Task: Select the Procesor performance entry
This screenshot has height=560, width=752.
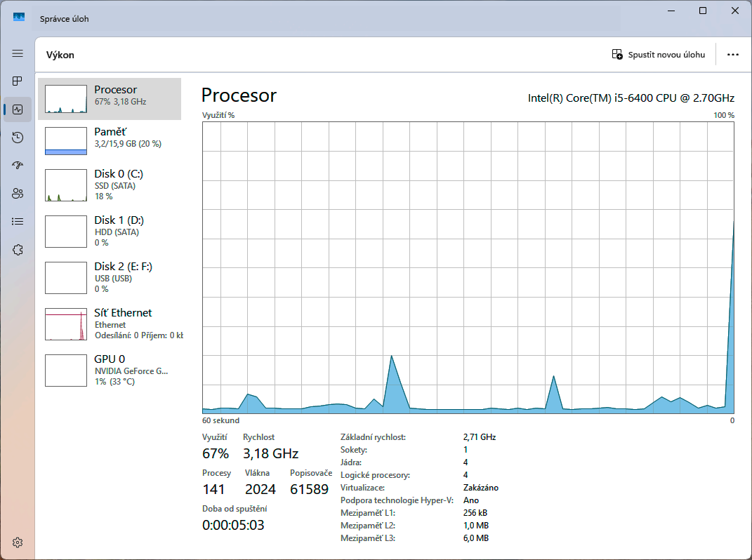Action: (110, 99)
